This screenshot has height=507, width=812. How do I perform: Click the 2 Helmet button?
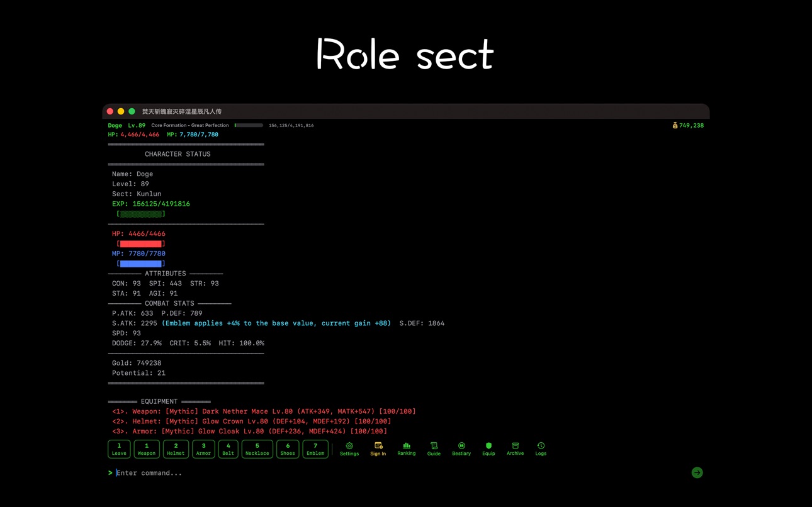tap(176, 449)
